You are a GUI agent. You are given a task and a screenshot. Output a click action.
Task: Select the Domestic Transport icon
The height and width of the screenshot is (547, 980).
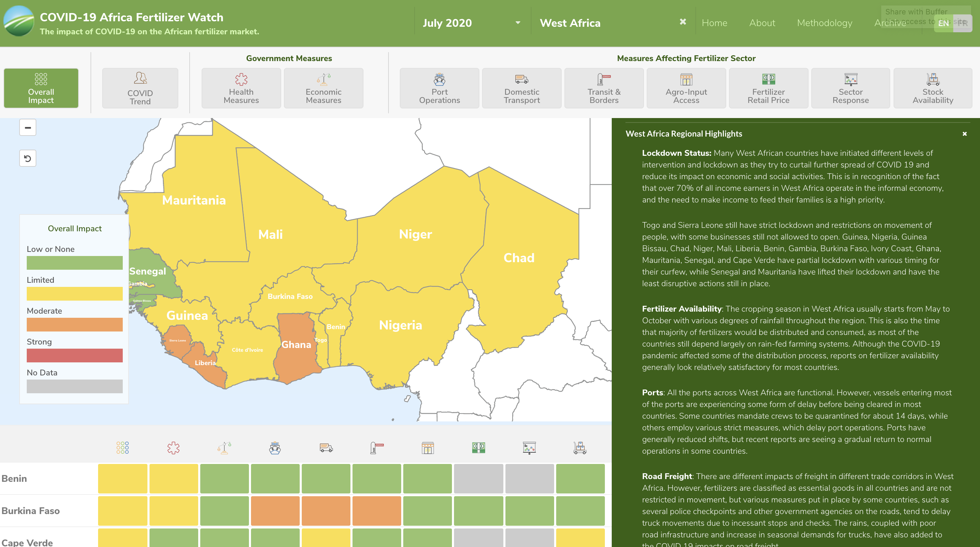(x=521, y=88)
